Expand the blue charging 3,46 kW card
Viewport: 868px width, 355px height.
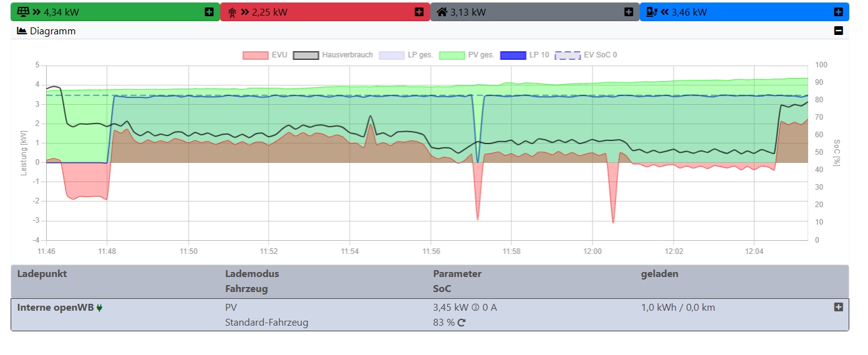(838, 12)
